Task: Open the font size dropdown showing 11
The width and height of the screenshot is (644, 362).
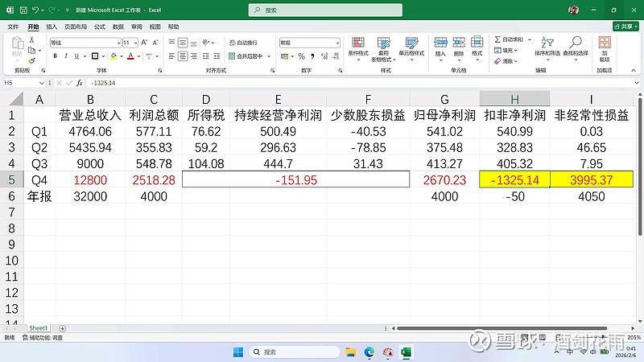Action: [x=135, y=43]
